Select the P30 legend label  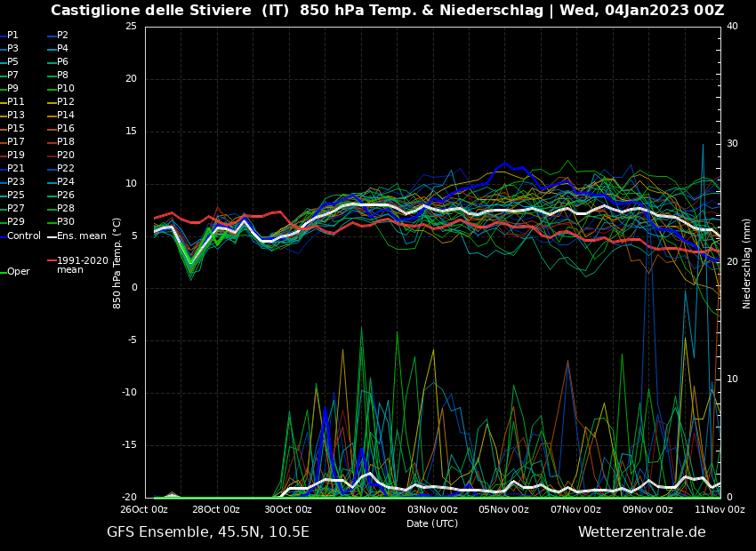tap(65, 222)
